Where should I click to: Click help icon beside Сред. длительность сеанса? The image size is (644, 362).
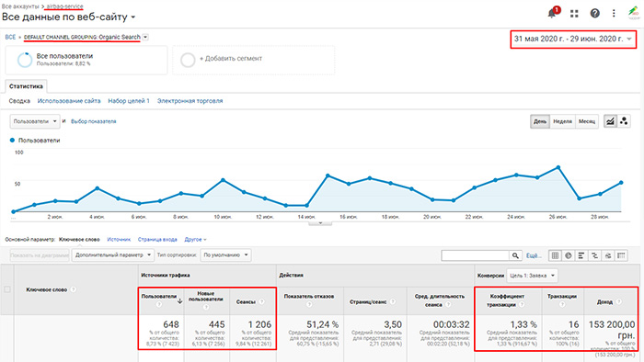point(448,305)
